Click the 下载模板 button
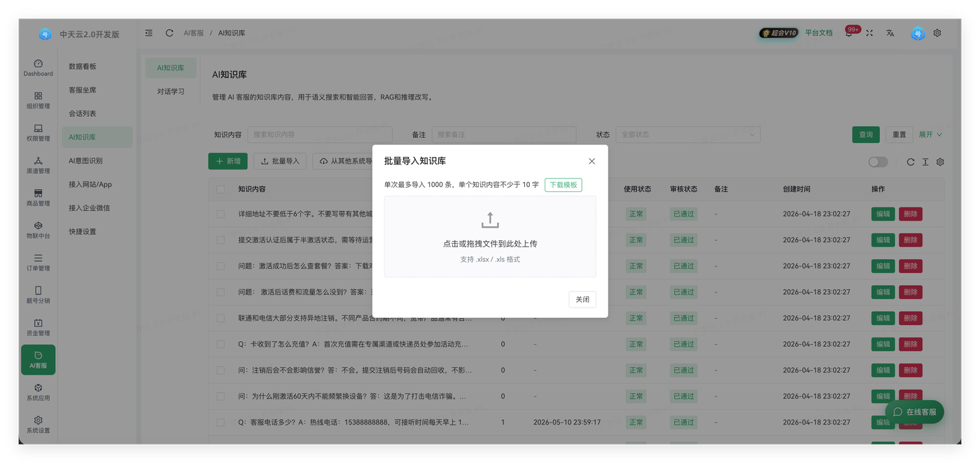 click(x=563, y=185)
